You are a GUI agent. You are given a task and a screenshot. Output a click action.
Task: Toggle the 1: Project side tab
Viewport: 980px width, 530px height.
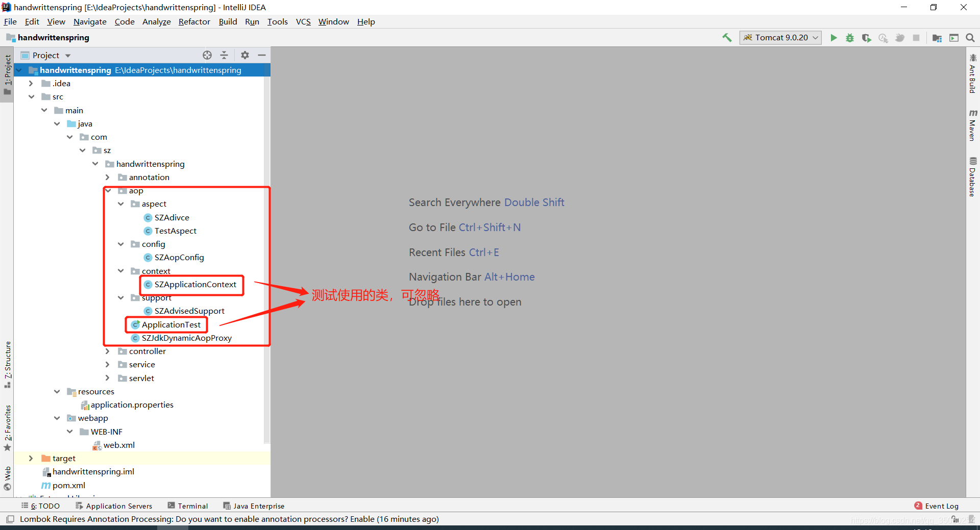coord(7,74)
